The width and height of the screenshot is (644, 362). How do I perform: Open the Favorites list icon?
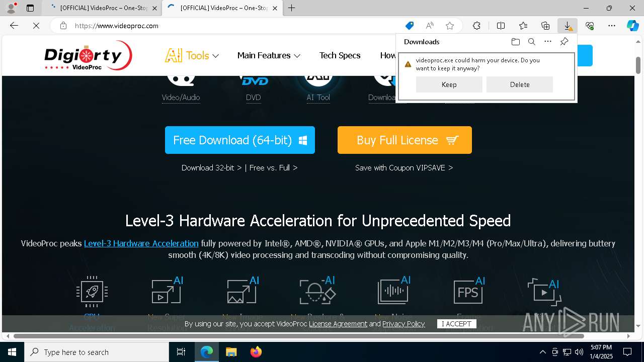(x=523, y=26)
